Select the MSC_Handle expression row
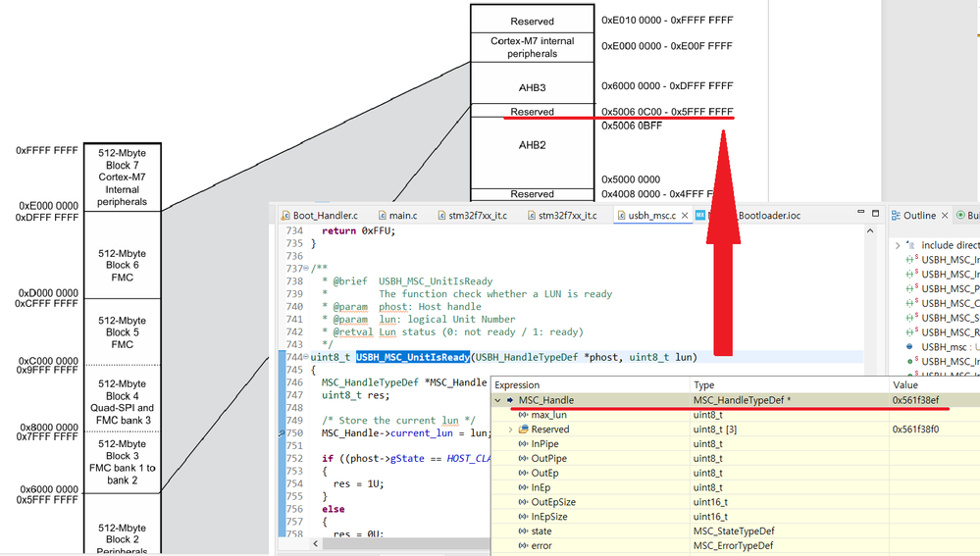Image resolution: width=980 pixels, height=556 pixels. pyautogui.click(x=736, y=400)
